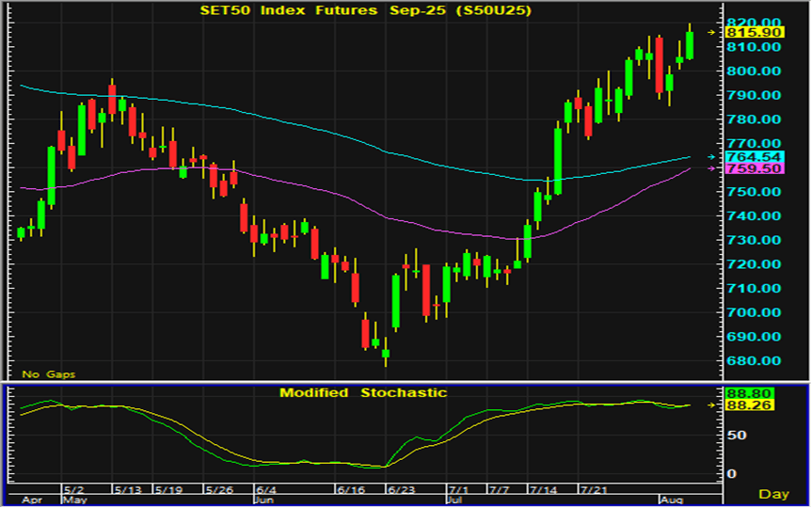The width and height of the screenshot is (812, 508).
Task: Click the cyan arrow beside 764.54 label
Action: [x=710, y=156]
